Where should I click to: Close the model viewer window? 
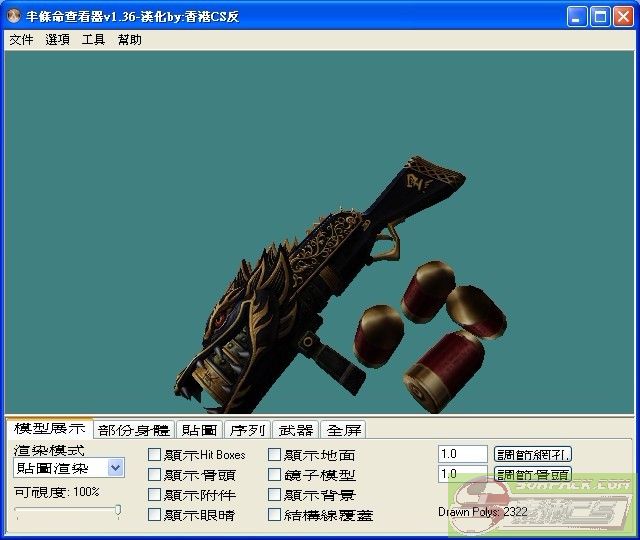tap(623, 16)
